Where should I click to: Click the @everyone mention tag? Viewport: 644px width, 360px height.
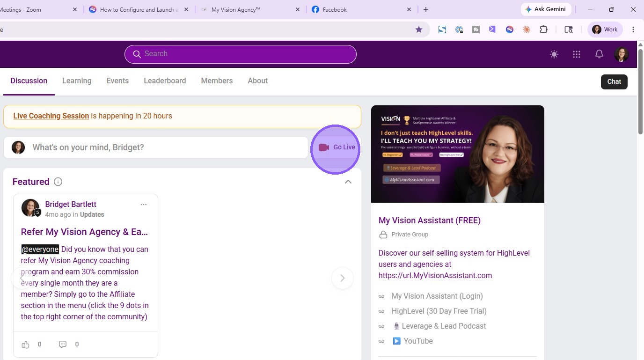[x=40, y=250]
